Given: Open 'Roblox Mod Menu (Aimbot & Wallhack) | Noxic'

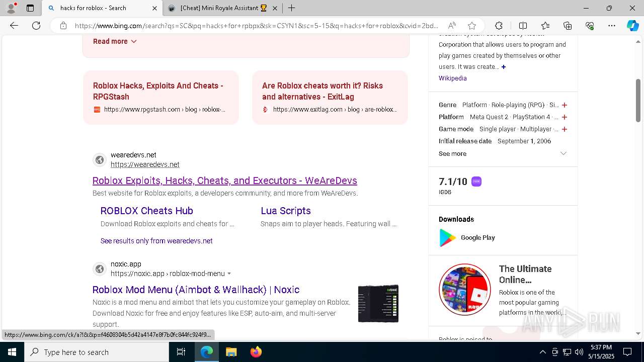Looking at the screenshot, I should coord(196,290).
